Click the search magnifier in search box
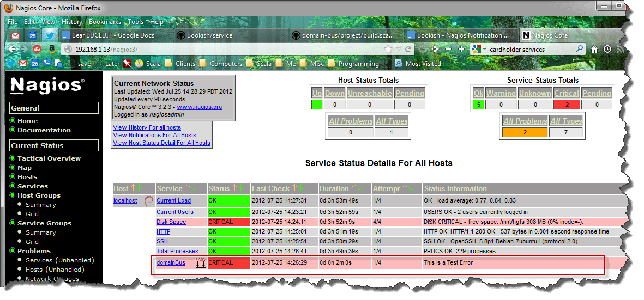644x300 pixels. click(580, 49)
